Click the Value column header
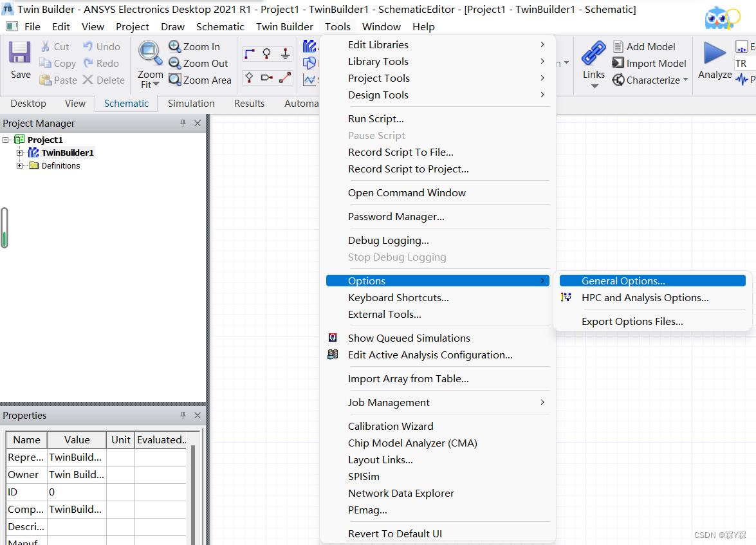756x545 pixels. (77, 440)
